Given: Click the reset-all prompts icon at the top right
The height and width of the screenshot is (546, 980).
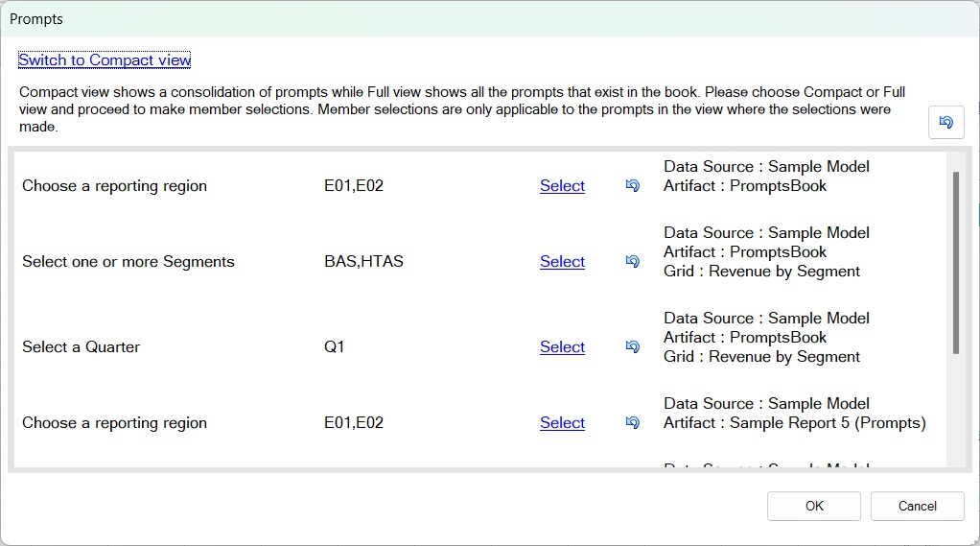Looking at the screenshot, I should pos(945,123).
